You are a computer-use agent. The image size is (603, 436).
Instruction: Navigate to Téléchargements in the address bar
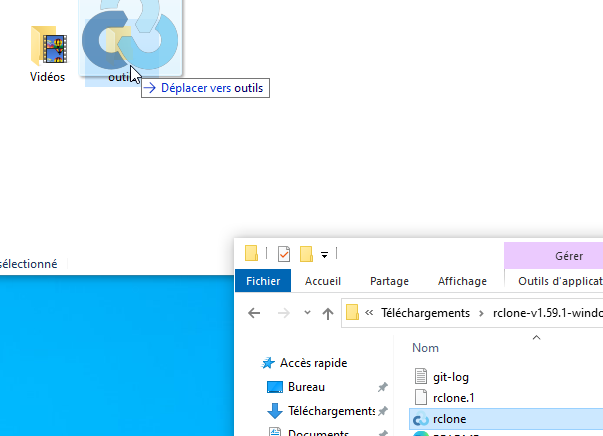[x=425, y=313]
